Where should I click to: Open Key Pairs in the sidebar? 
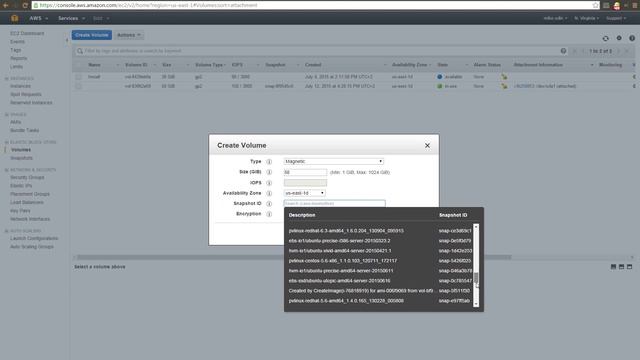coord(20,211)
